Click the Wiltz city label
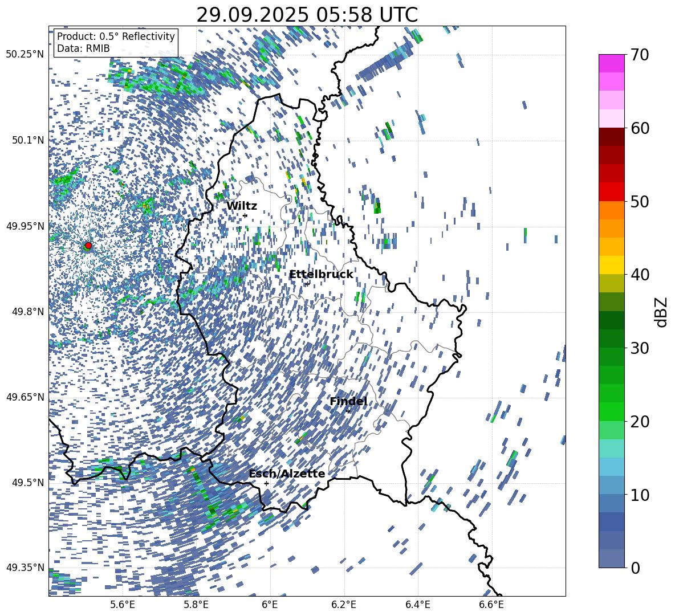 pos(242,206)
